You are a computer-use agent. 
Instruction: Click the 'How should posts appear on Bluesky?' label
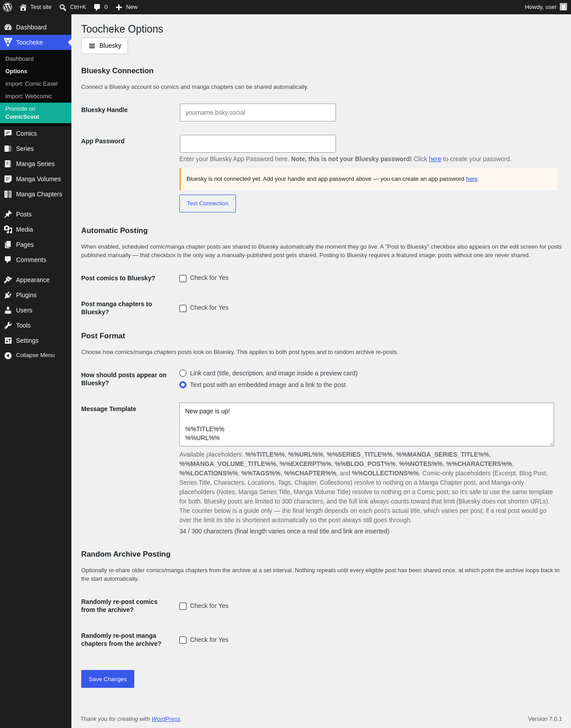tap(124, 379)
